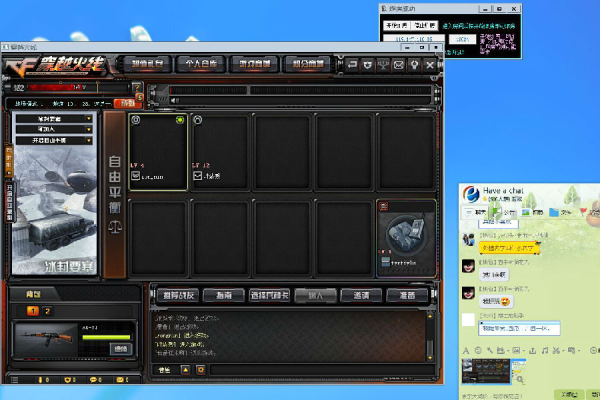The height and width of the screenshot is (400, 600).
Task: Select backpack slot 2
Action: [x=47, y=311]
